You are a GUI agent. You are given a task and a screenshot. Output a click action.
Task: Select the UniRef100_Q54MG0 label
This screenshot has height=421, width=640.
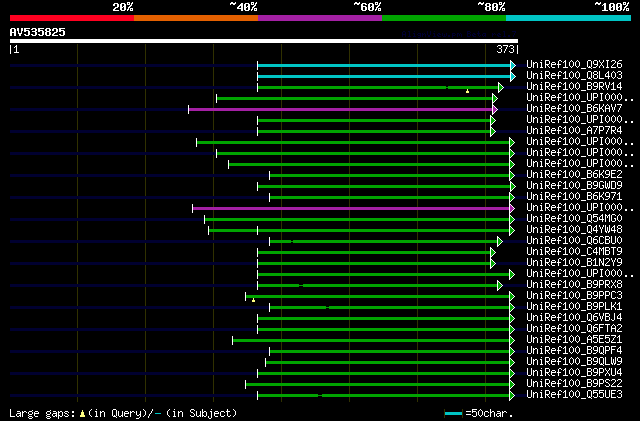pos(574,218)
